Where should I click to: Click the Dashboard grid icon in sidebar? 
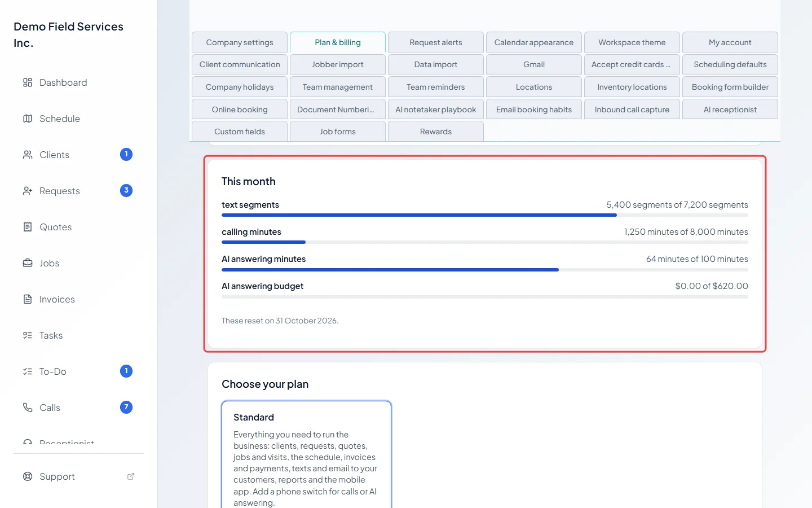(x=28, y=82)
